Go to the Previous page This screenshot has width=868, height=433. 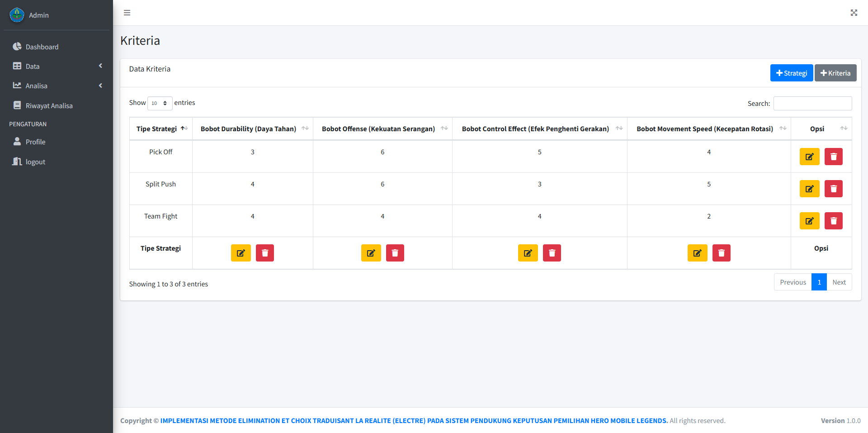click(x=793, y=282)
